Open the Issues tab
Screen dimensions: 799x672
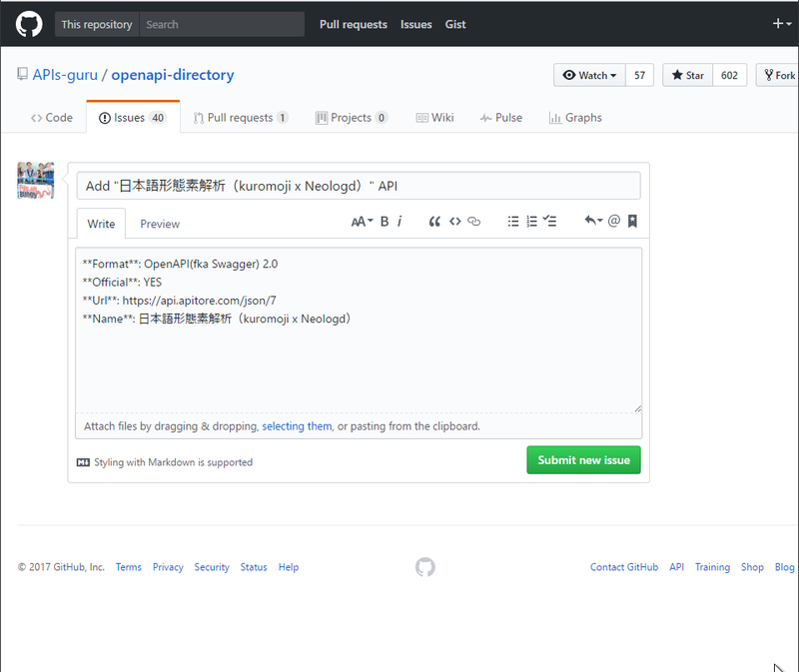133,118
